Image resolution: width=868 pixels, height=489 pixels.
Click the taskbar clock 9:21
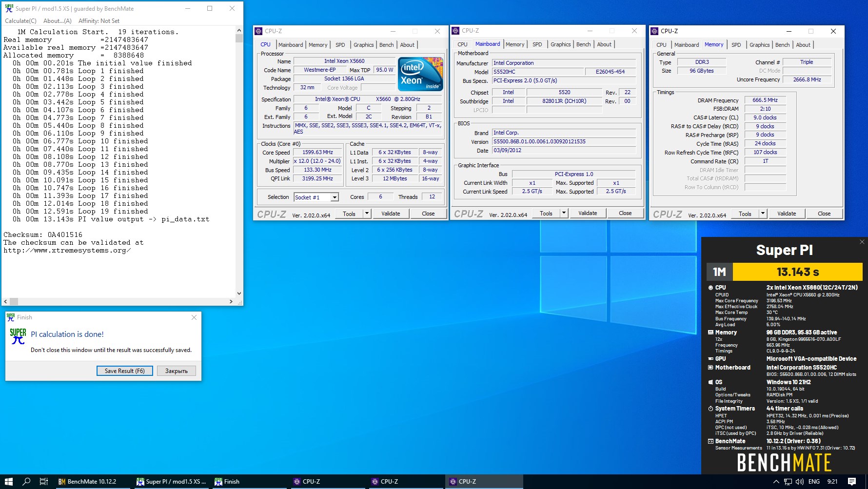(x=832, y=482)
